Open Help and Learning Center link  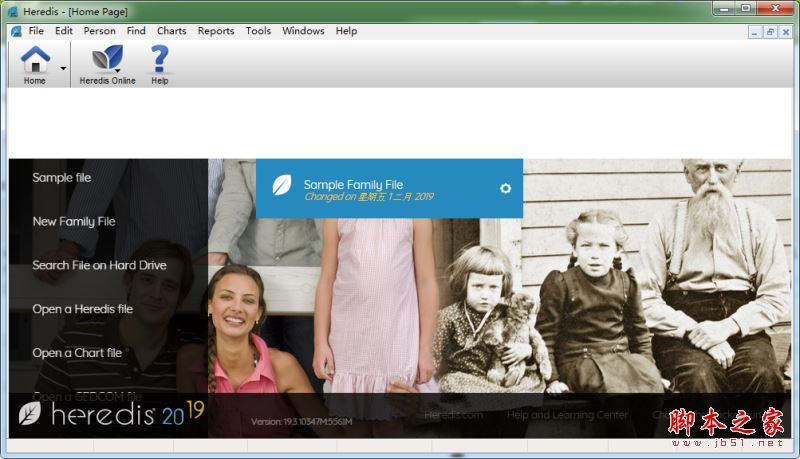567,415
